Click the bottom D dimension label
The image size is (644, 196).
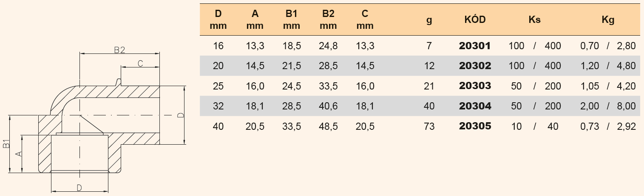79,187
